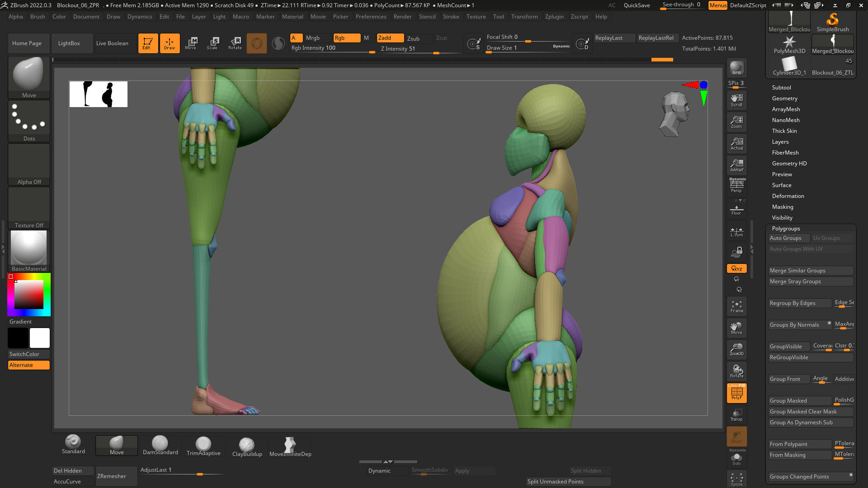This screenshot has width=868, height=488.
Task: Expand the Subtool subpalette
Action: click(781, 88)
